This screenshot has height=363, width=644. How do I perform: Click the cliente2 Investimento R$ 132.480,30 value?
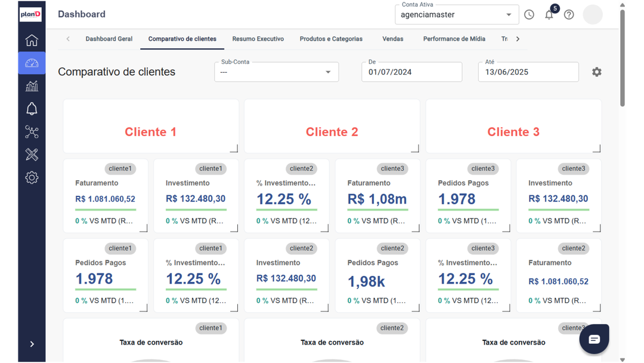(x=286, y=278)
